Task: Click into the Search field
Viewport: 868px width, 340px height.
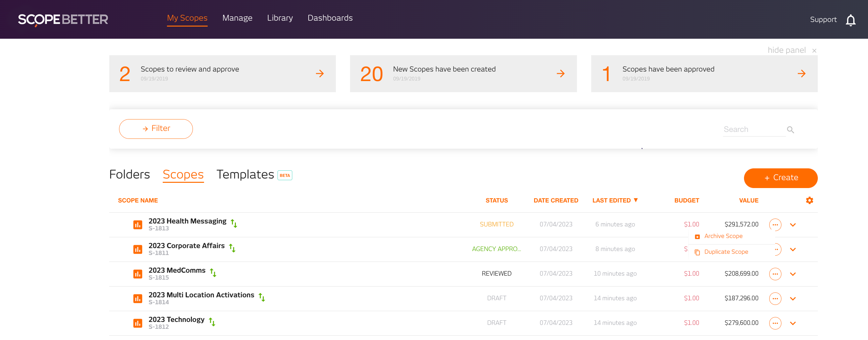Action: (753, 129)
